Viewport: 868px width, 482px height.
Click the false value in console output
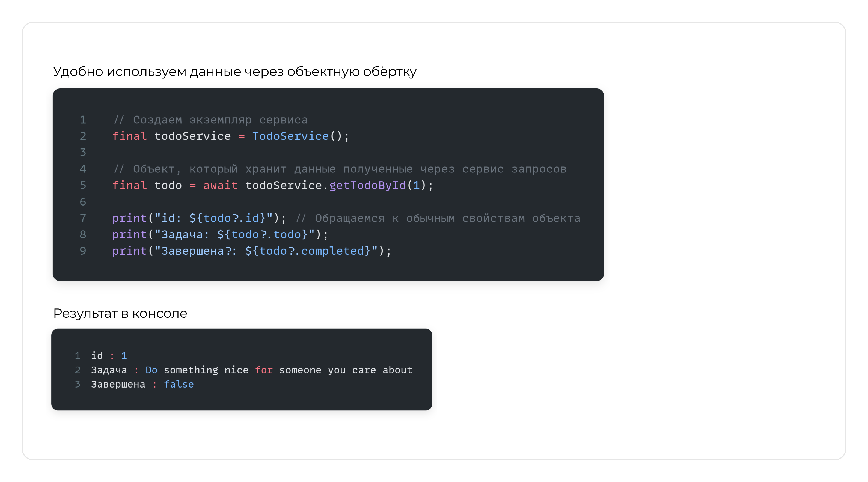179,384
